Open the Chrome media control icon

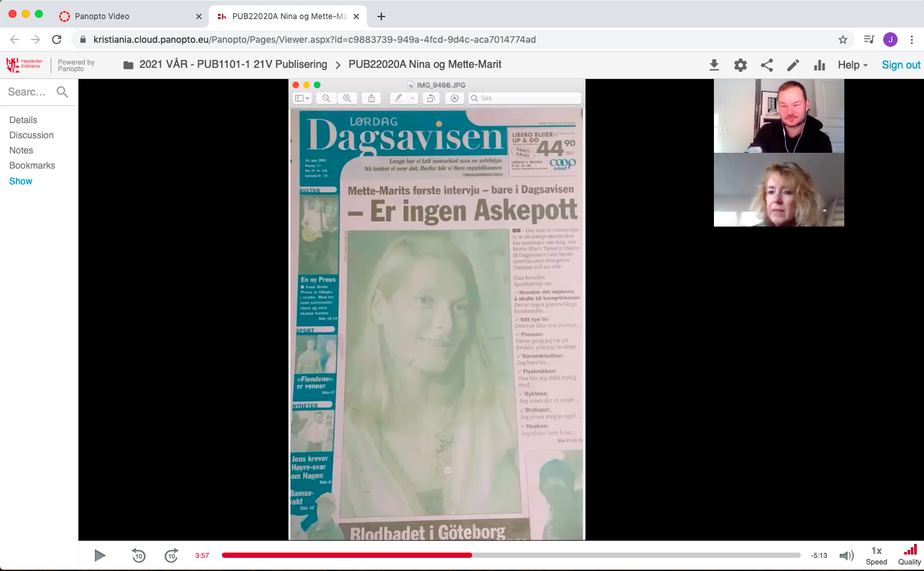869,40
